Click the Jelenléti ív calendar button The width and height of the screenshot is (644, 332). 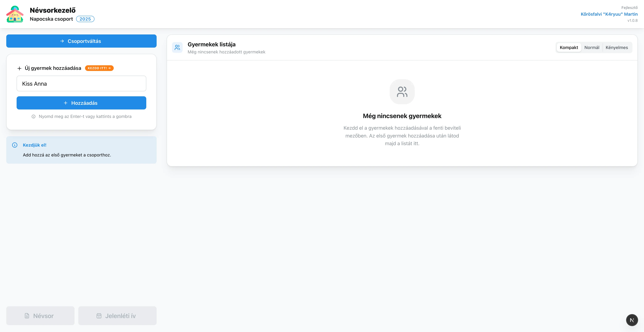[117, 316]
